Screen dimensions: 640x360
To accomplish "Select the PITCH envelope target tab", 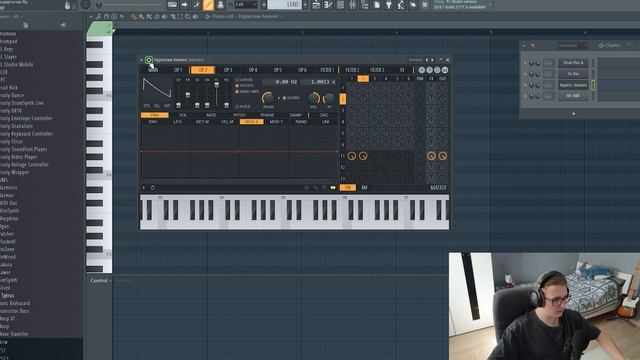I will point(239,116).
